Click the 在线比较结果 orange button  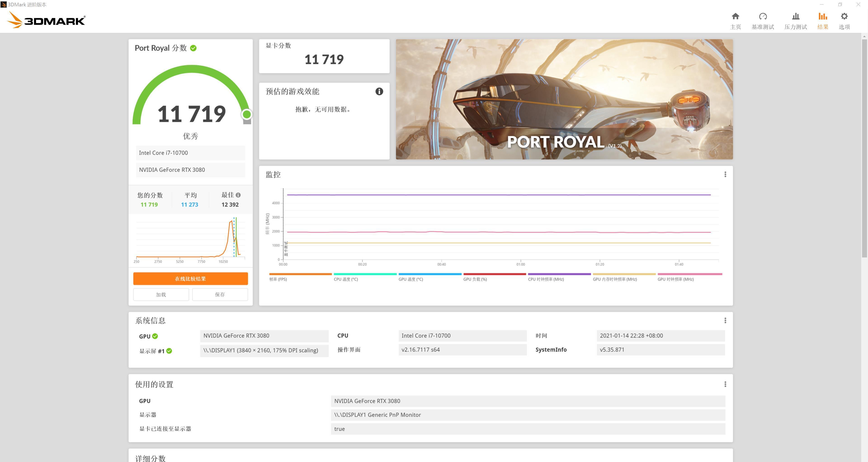tap(190, 279)
